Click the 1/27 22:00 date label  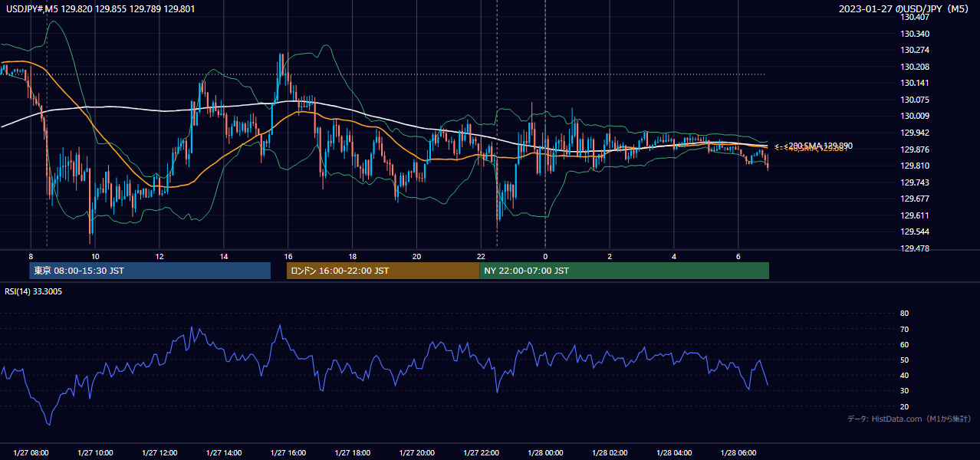(x=482, y=452)
